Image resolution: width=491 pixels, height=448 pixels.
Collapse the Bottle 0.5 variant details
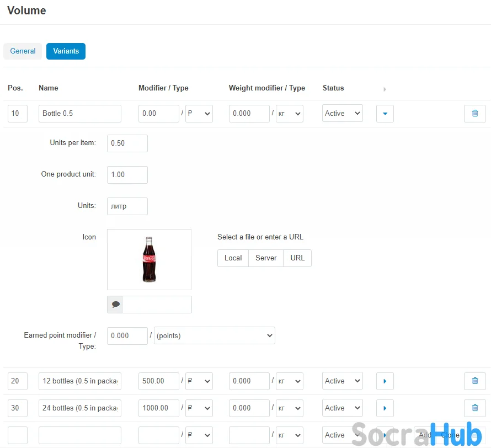coord(385,114)
